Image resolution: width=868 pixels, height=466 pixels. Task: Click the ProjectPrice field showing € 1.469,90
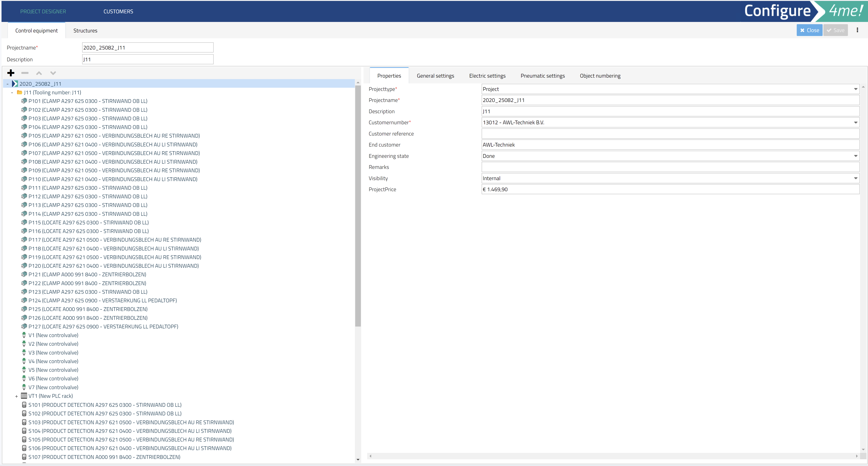tap(670, 189)
